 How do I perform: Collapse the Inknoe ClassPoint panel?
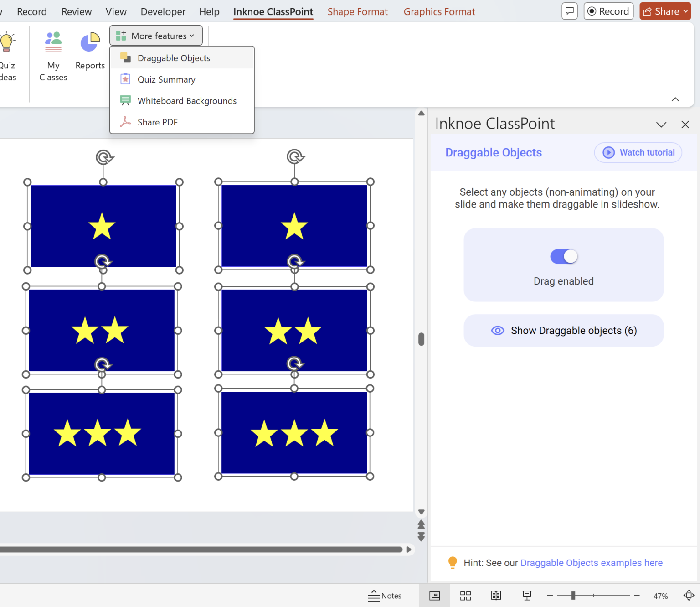661,124
